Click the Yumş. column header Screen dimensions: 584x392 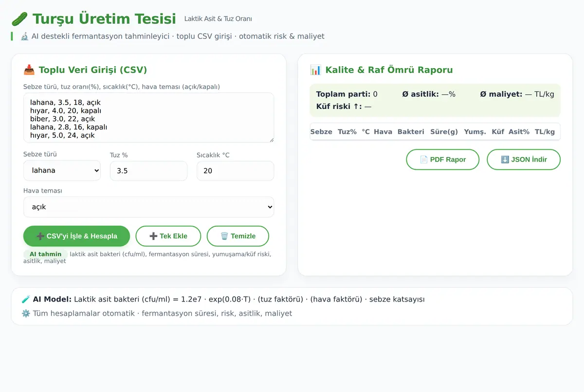point(475,132)
